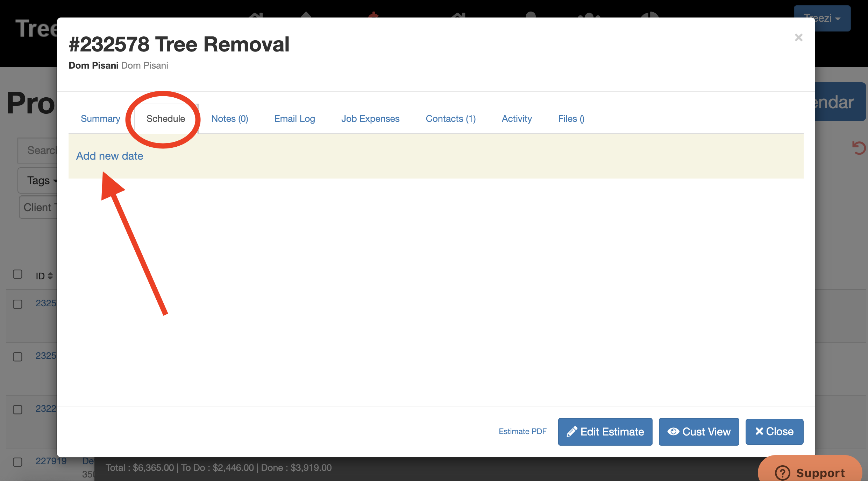
Task: Switch to the Summary tab
Action: (100, 119)
